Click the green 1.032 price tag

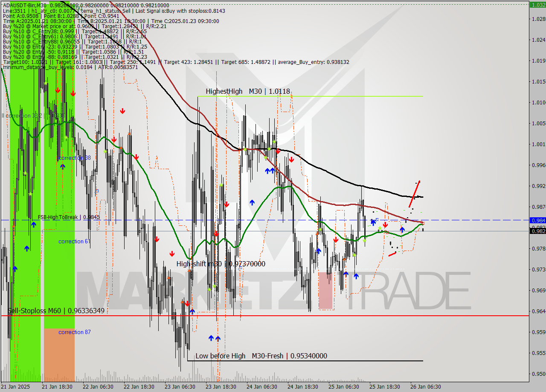tap(537, 5)
